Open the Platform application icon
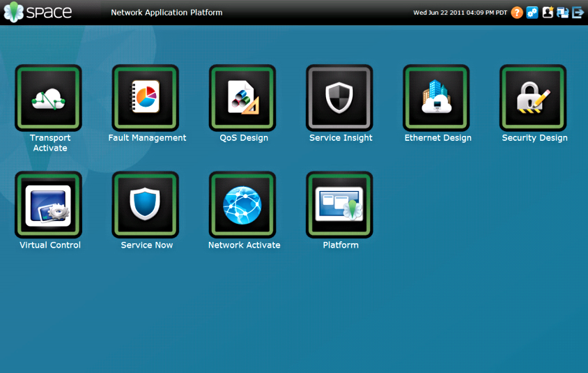588x373 pixels. (339, 205)
